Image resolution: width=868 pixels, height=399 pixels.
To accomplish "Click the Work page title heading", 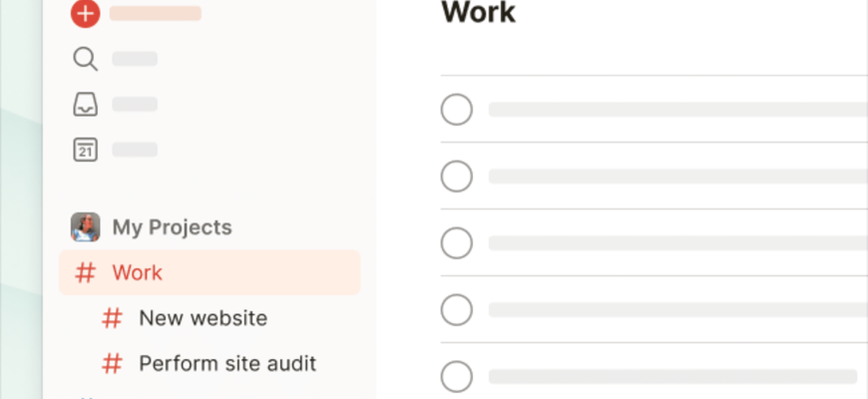I will coord(478,13).
